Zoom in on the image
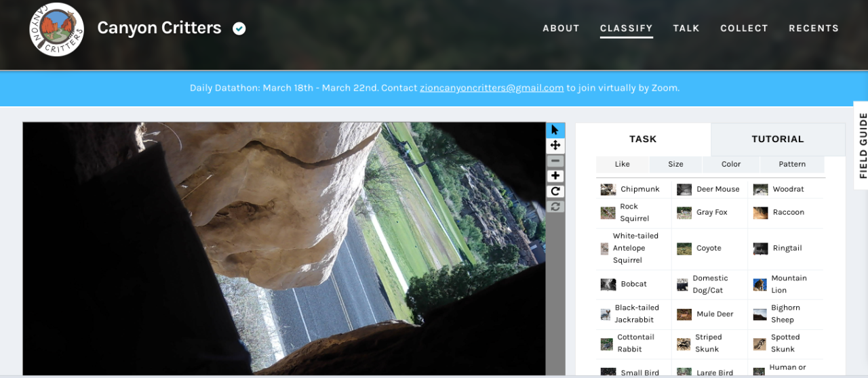 pyautogui.click(x=555, y=176)
